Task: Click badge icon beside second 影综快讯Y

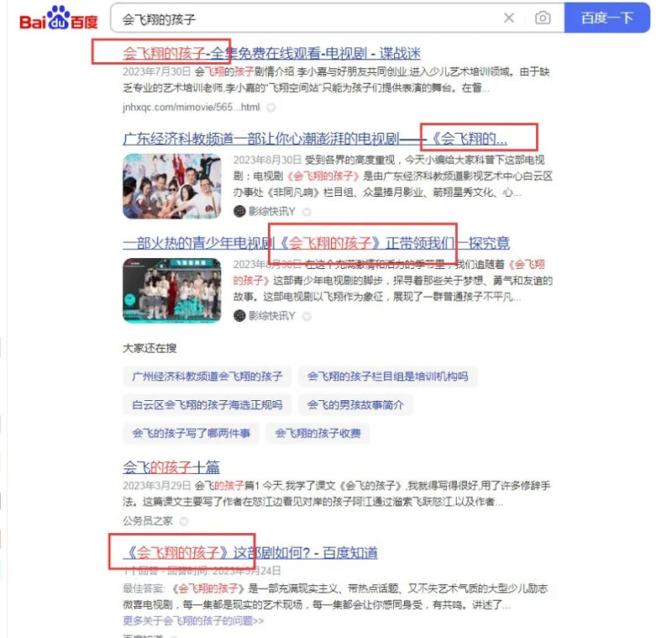Action: point(307,316)
